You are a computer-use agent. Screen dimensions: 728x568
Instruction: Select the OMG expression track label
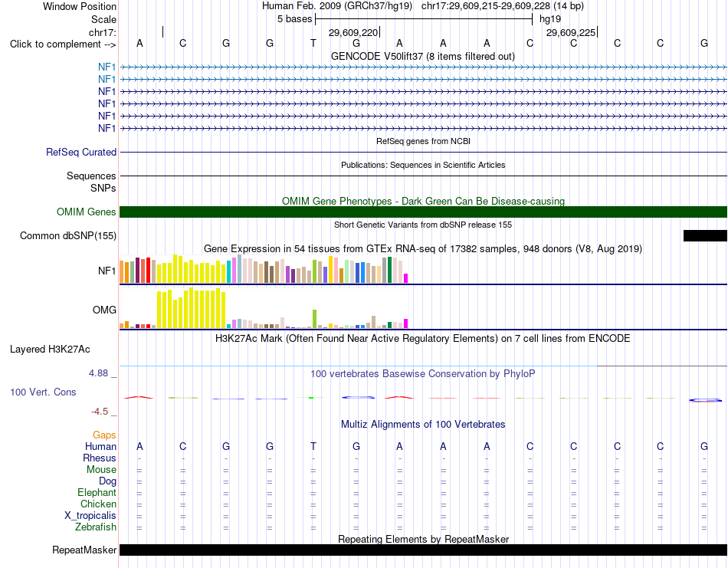point(104,310)
